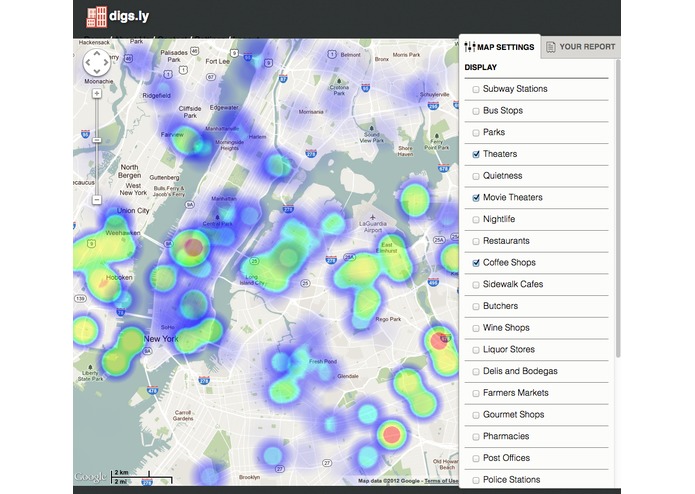The image size is (695, 494).
Task: Enable the Gourmet Shops checkbox
Action: [x=476, y=415]
